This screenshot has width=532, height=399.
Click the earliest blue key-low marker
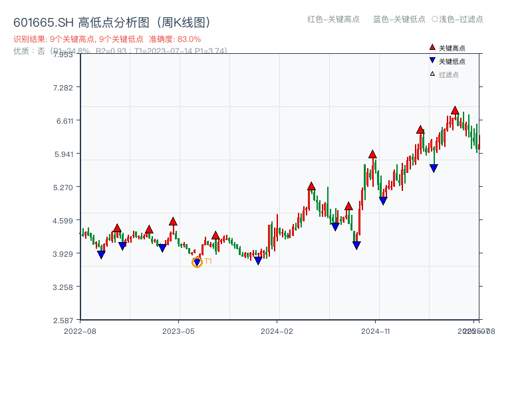click(101, 255)
